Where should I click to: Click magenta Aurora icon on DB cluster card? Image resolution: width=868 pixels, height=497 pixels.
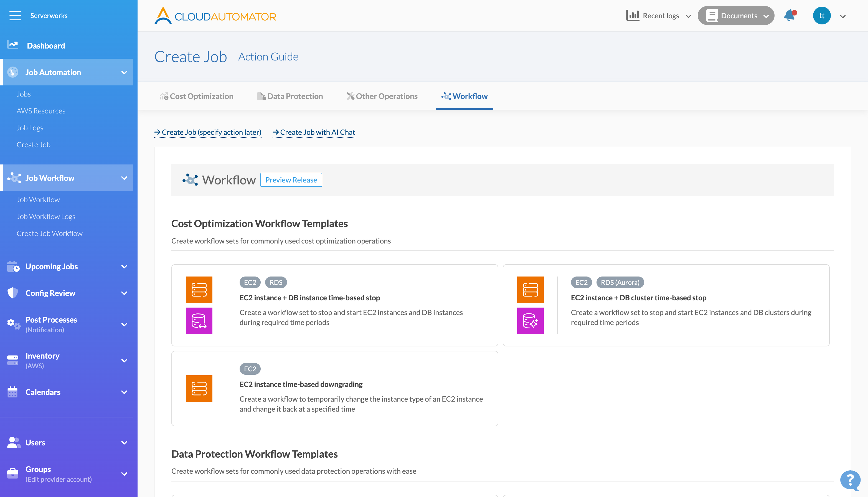(x=531, y=321)
